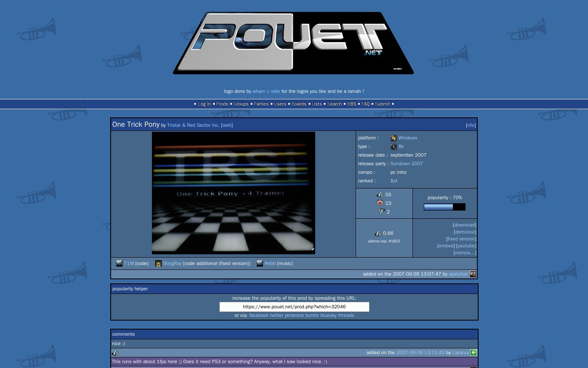Share the prod on facebook
Viewport: 588px width, 368px height.
pyautogui.click(x=259, y=315)
